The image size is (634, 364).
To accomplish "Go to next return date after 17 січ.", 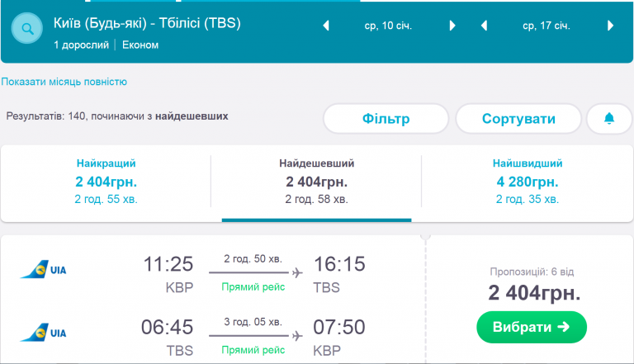I will coord(611,26).
